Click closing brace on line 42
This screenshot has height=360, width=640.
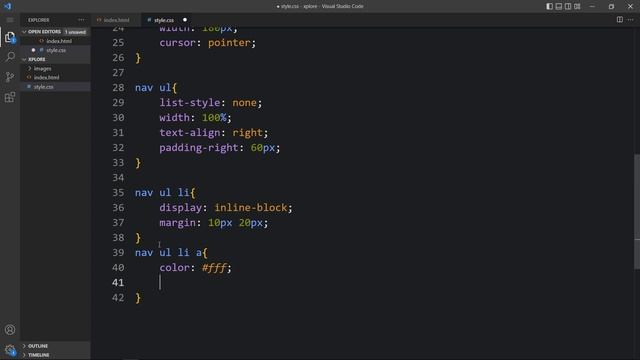(x=138, y=298)
